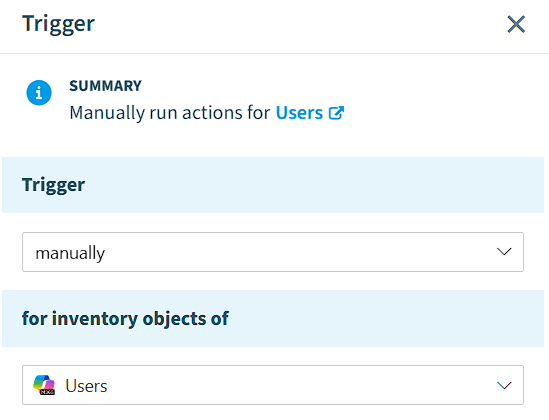Open the "manually" trigger dropdown

(x=273, y=252)
